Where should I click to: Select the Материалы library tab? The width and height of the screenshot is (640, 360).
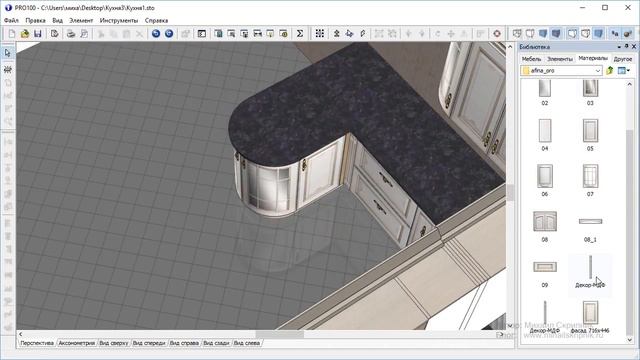[593, 58]
